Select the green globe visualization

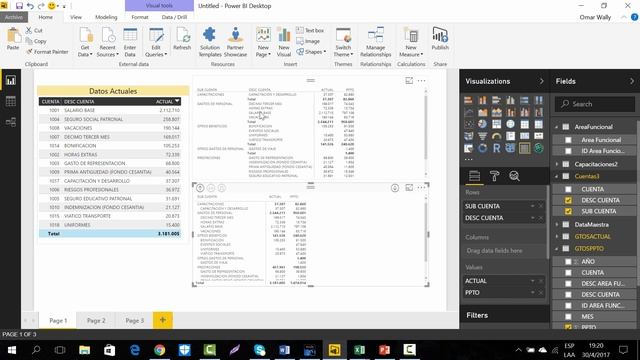click(x=539, y=148)
